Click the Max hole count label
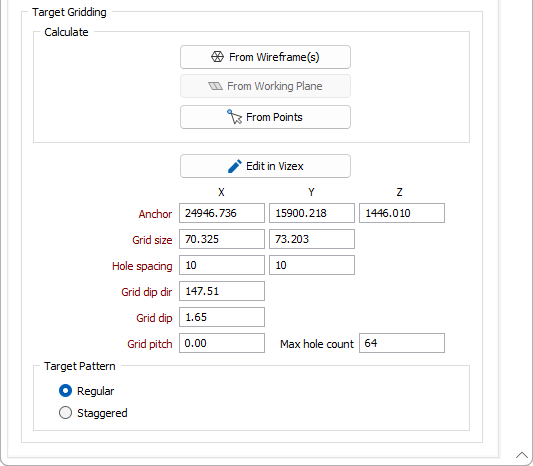Viewport: 533px width, 466px height. tap(317, 344)
